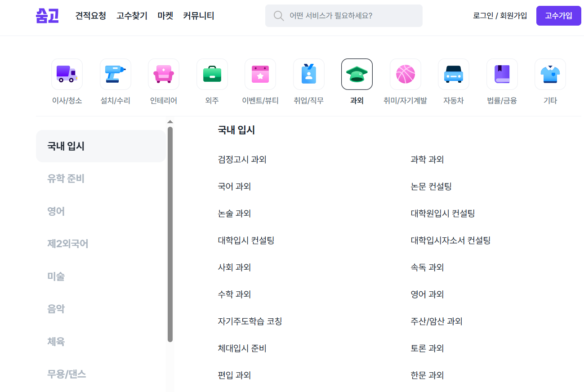Viewport: 584px width, 392px height.
Task: Open the 설치/수리 drill category icon
Action: (115, 74)
